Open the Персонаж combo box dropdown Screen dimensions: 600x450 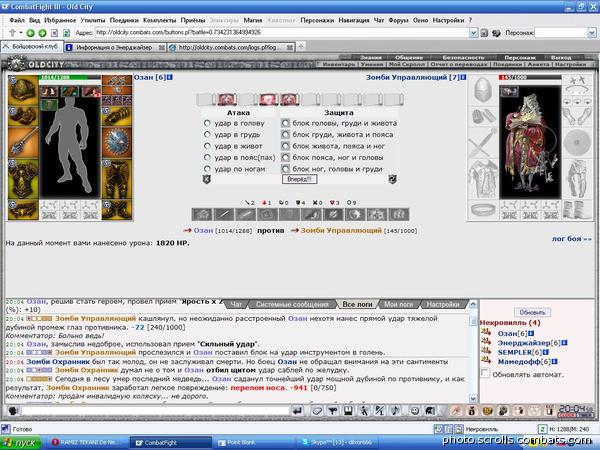coord(591,33)
